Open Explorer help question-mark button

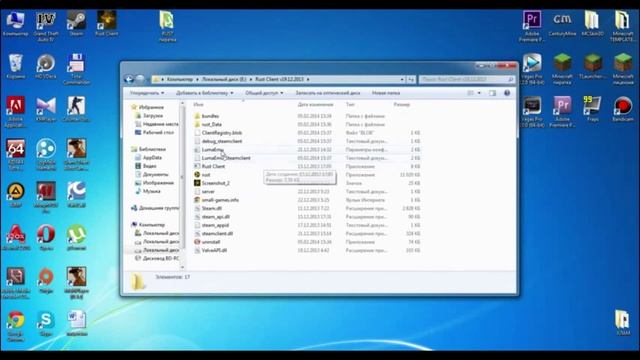click(x=507, y=93)
